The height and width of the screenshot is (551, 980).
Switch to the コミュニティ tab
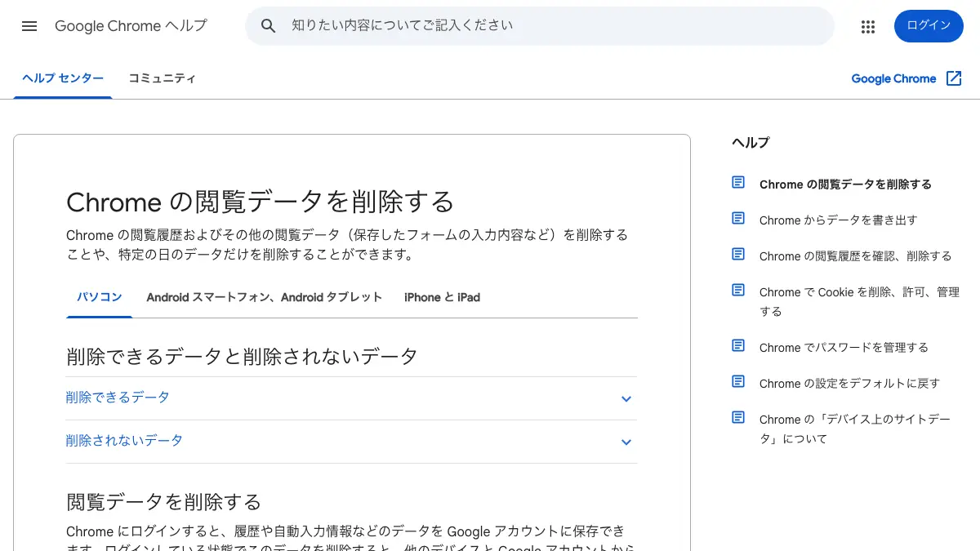[x=162, y=78]
